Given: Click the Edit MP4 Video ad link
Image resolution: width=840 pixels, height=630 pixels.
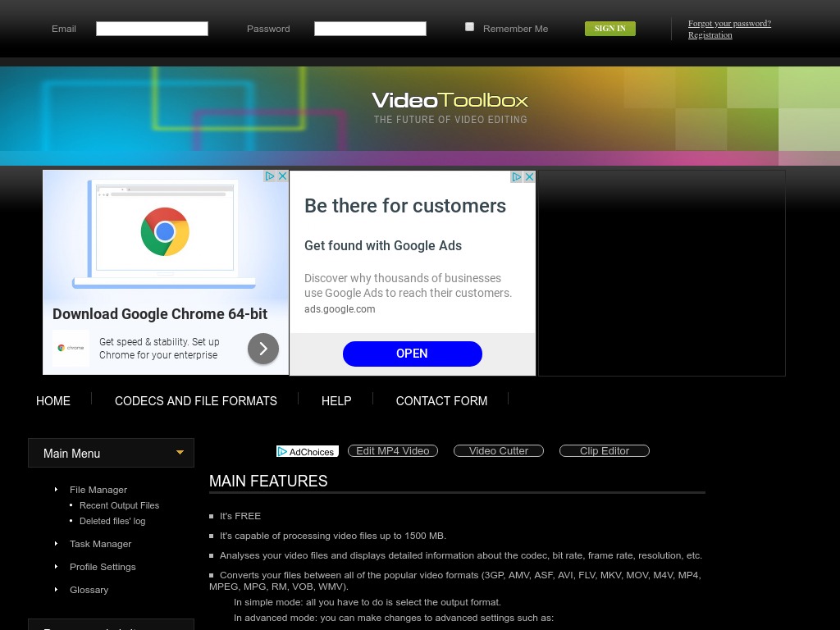Looking at the screenshot, I should click(393, 451).
